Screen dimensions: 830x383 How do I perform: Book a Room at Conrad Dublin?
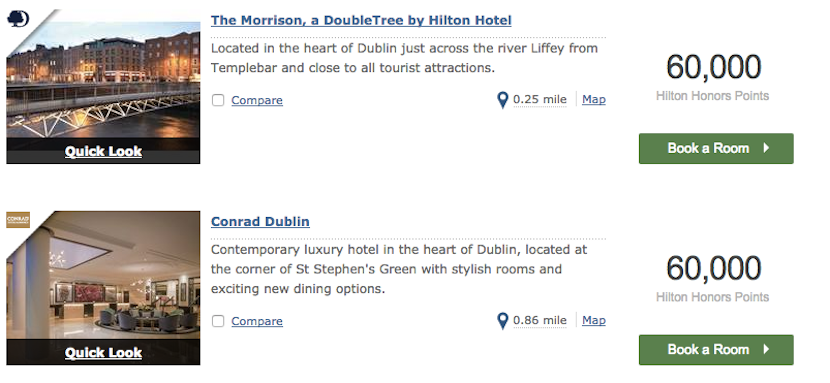coord(716,350)
